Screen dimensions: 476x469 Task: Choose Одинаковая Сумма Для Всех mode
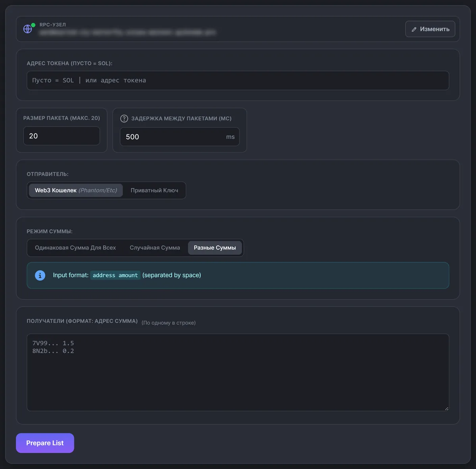click(75, 248)
